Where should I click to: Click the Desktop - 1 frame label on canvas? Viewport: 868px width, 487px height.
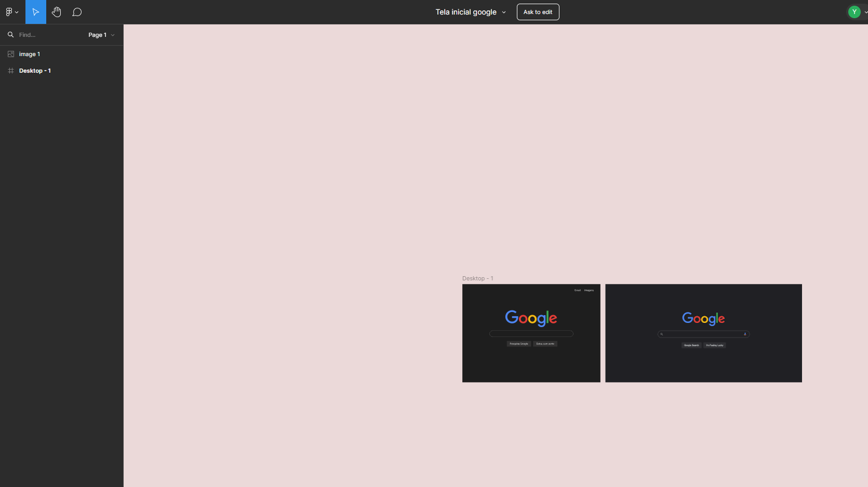(x=478, y=278)
